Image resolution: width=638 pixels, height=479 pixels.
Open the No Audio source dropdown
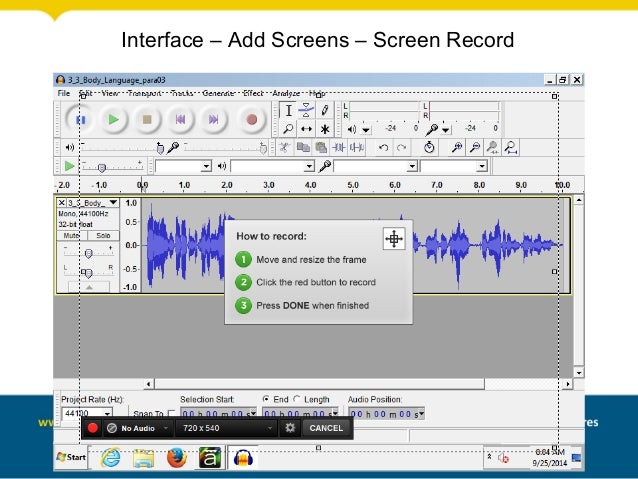pyautogui.click(x=138, y=428)
